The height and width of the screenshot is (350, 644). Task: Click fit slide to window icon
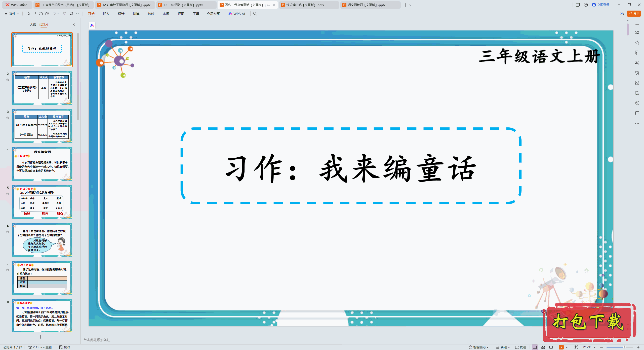[576, 347]
